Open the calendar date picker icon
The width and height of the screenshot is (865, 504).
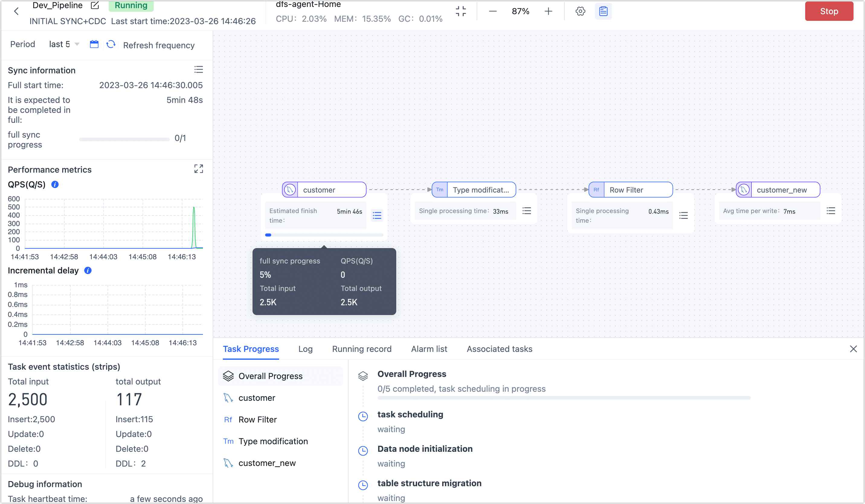pos(94,44)
